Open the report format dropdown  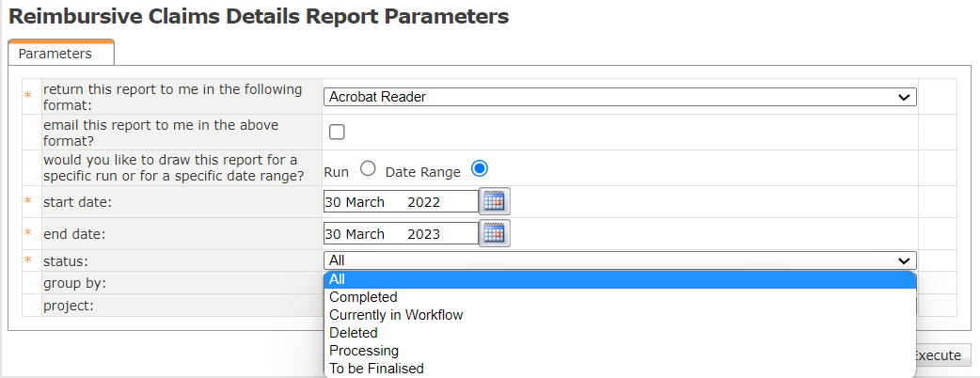click(620, 97)
